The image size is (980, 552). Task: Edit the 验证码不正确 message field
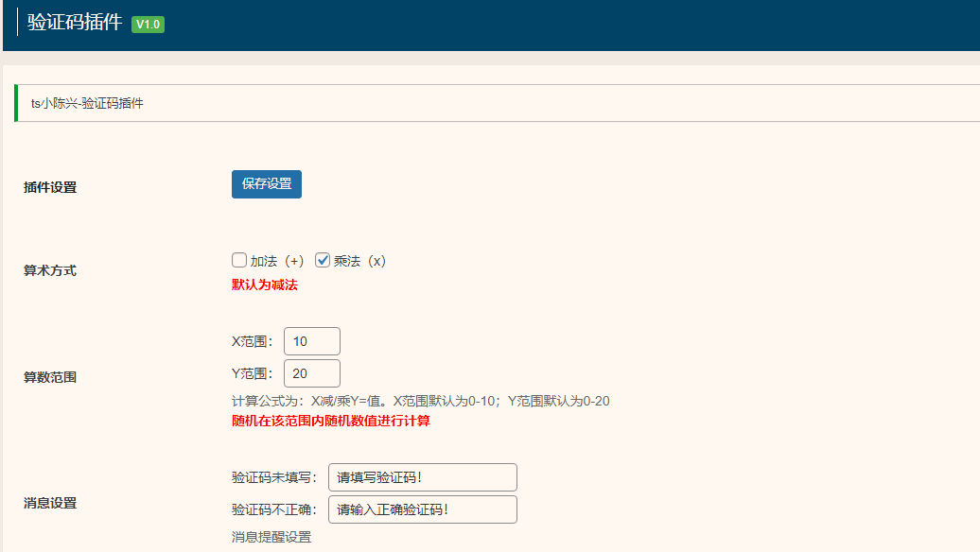pos(423,509)
